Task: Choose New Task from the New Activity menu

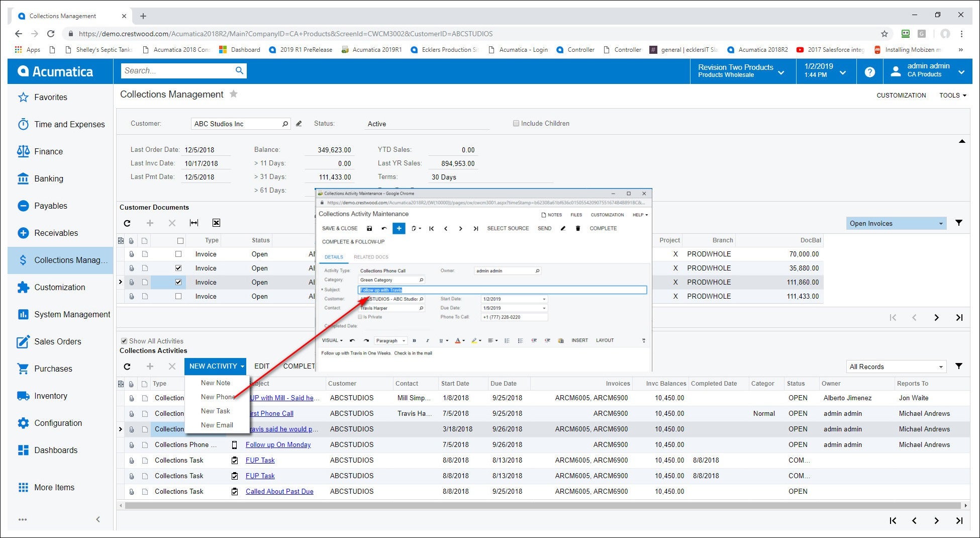Action: [x=216, y=411]
